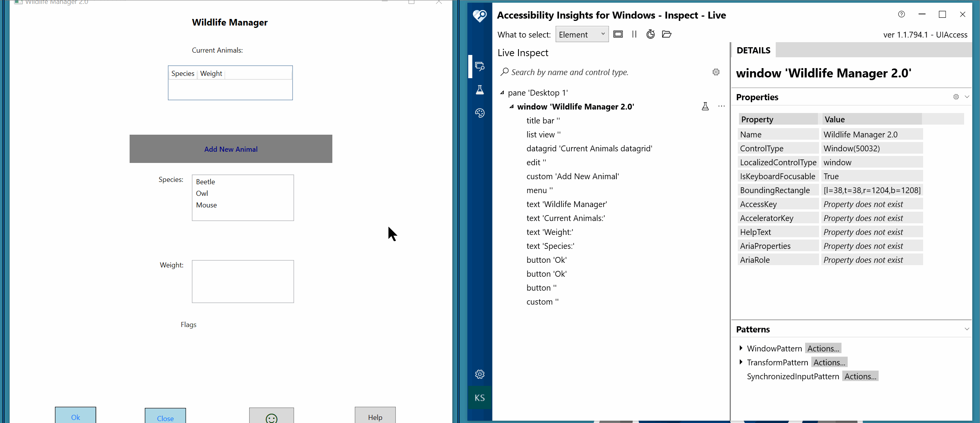The image size is (980, 423).
Task: Open the Tests beaker panel in the sidebar
Action: point(479,90)
